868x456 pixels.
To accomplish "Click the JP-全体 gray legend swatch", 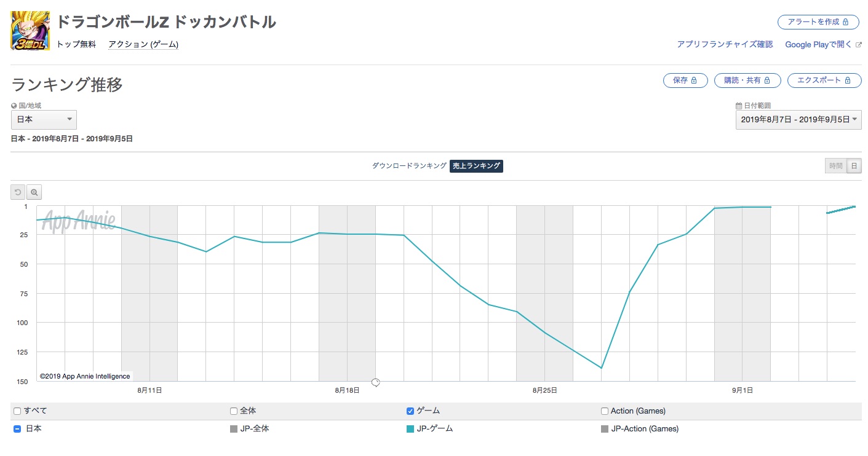I will [233, 429].
